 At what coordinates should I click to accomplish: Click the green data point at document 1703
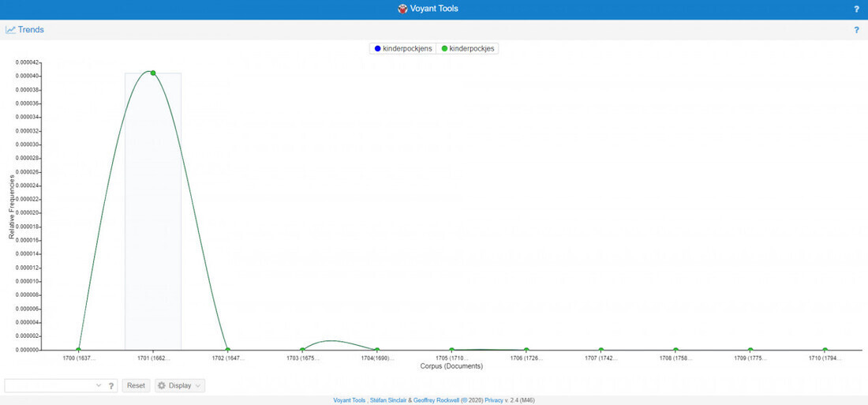302,351
